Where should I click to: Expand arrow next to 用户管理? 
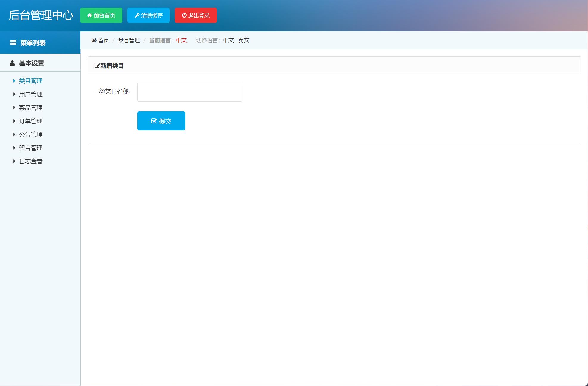coord(14,94)
